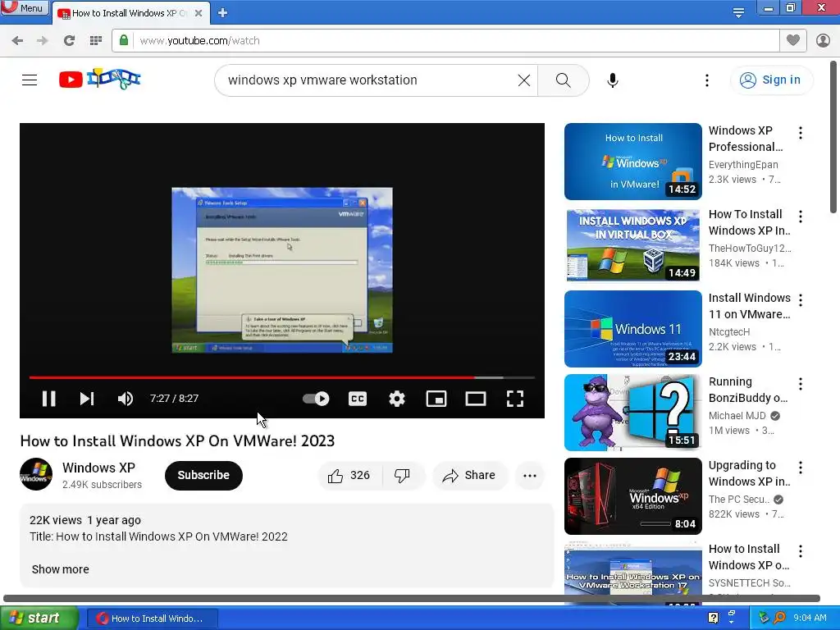Go back to previous page

click(17, 40)
